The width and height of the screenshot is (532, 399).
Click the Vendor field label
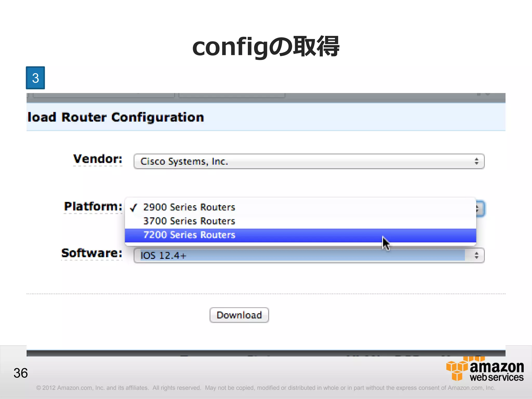(98, 159)
